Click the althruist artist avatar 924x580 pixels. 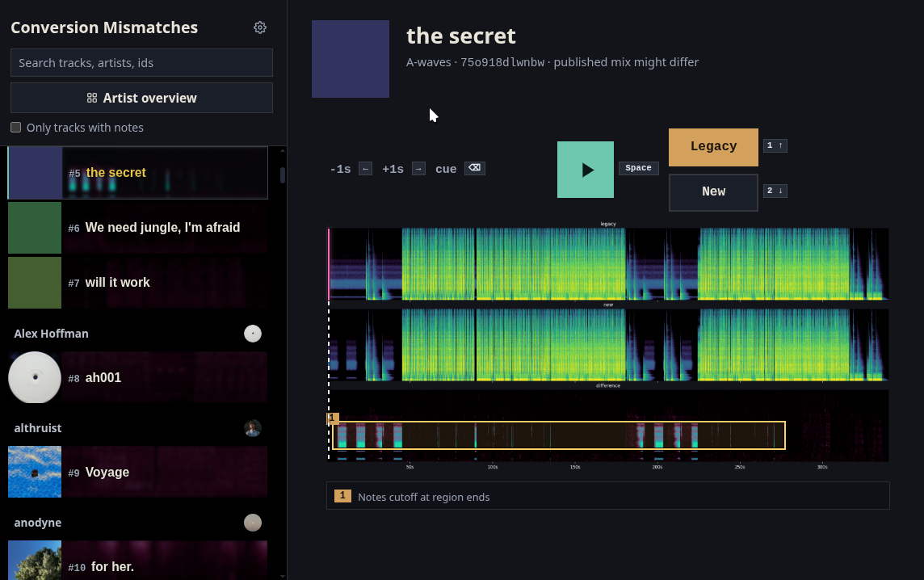pos(253,428)
